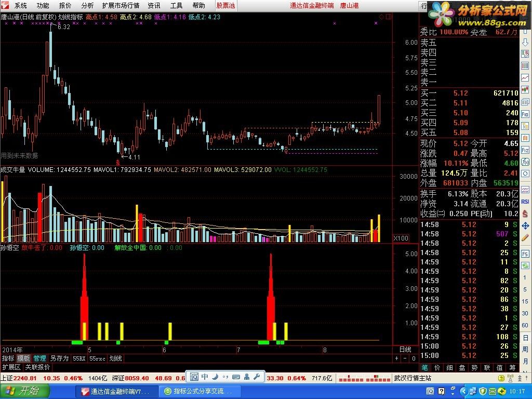532x399 pixels.
Task: Toggle the IME moon half-width icon
Action: (x=215, y=377)
